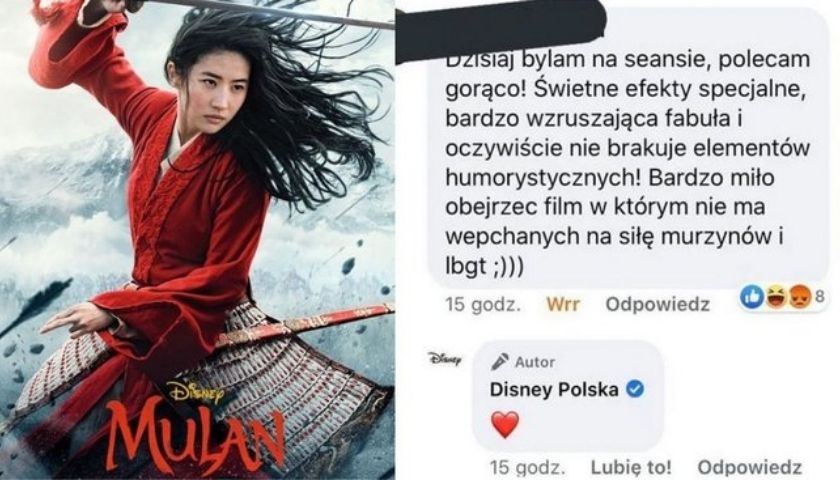Click the reaction count number 8
Screen dimensions: 840x480
819,296
